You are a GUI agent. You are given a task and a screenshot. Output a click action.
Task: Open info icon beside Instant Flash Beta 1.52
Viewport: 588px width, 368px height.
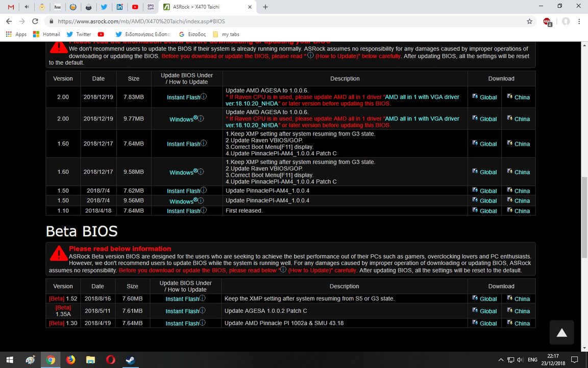(203, 298)
